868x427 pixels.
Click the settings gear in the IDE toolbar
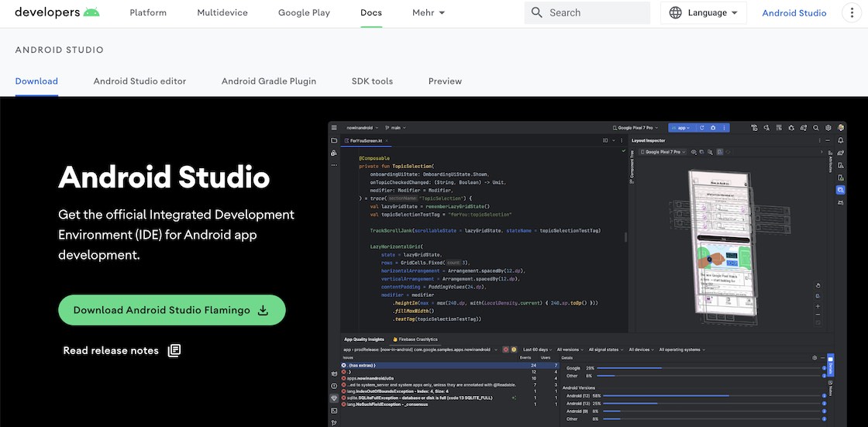click(828, 127)
